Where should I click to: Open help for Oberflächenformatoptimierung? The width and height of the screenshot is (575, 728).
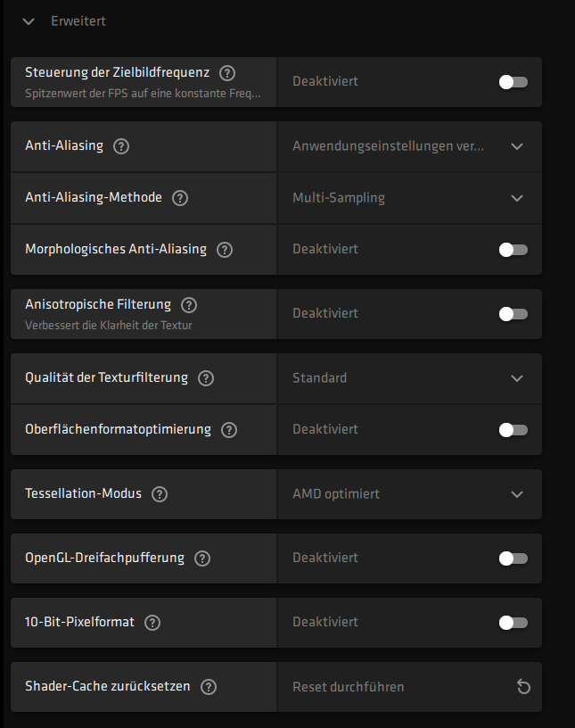(229, 430)
